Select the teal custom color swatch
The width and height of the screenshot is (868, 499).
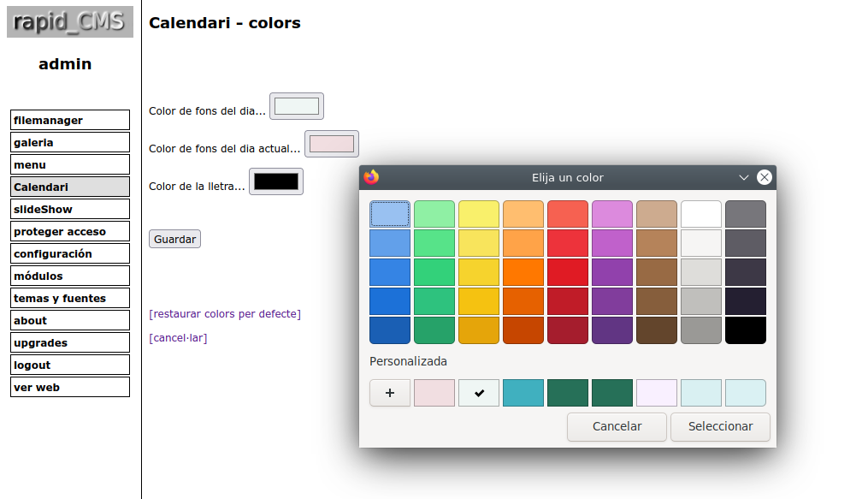point(523,393)
